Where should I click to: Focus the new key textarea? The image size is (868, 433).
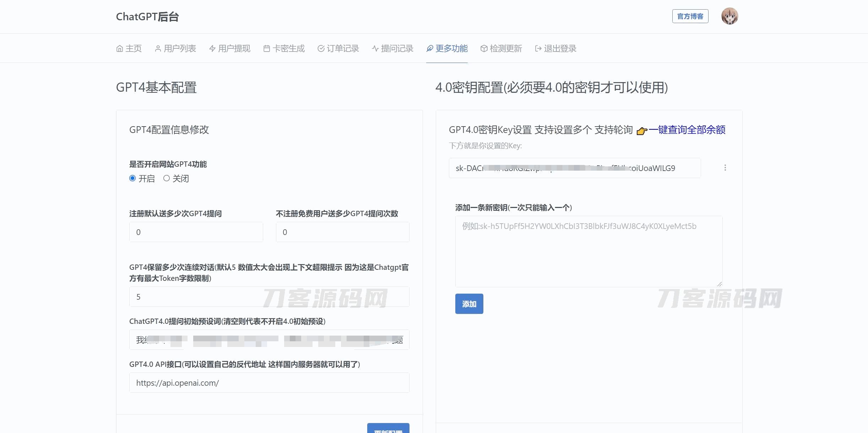[588, 251]
